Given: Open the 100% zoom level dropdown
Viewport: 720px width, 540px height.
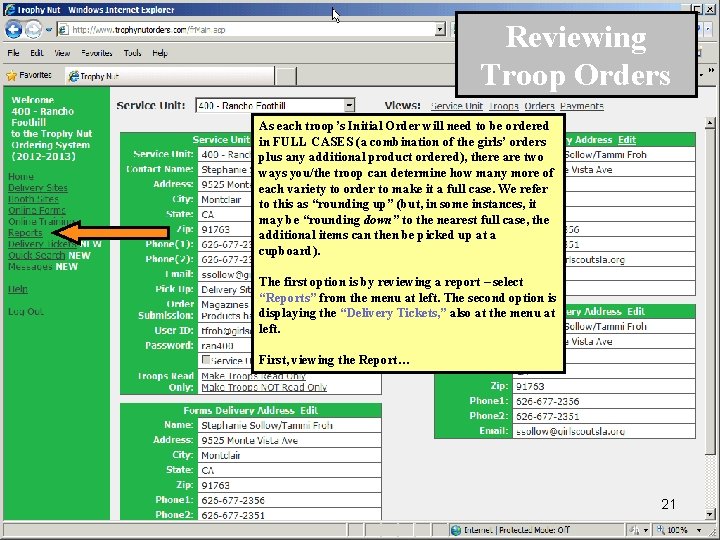Looking at the screenshot, I should click(699, 530).
